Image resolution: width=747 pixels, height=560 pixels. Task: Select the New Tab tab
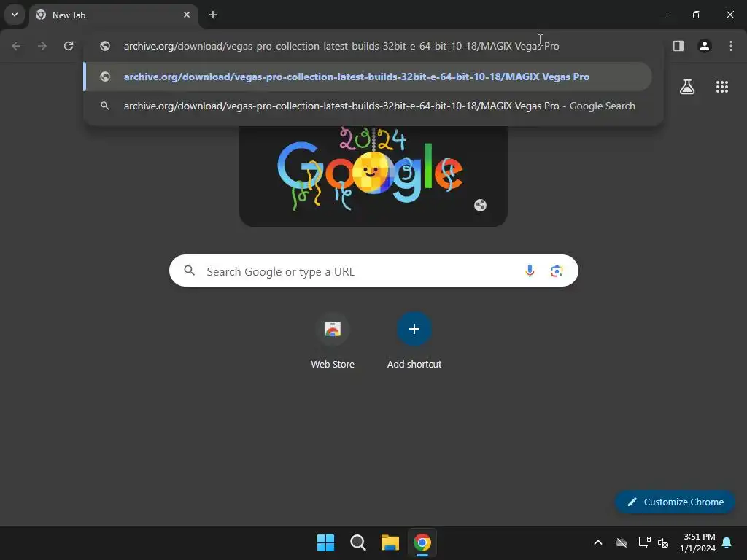[x=114, y=15]
